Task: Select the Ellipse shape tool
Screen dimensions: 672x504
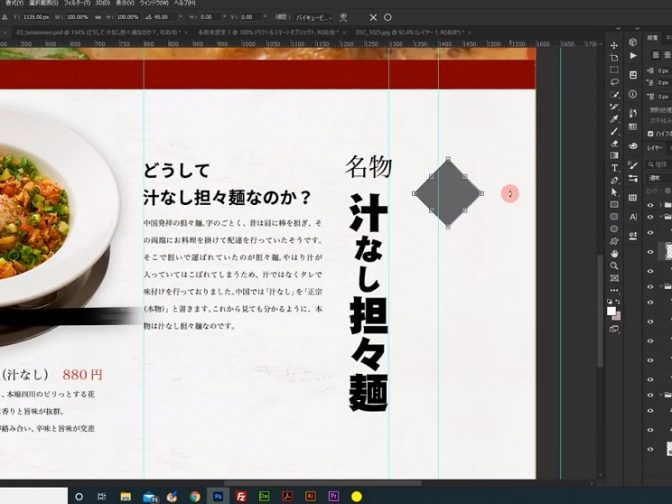Action: point(614,229)
